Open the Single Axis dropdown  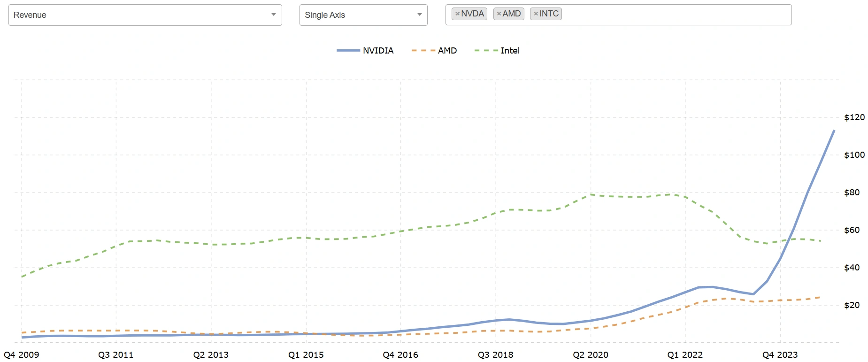[x=363, y=15]
